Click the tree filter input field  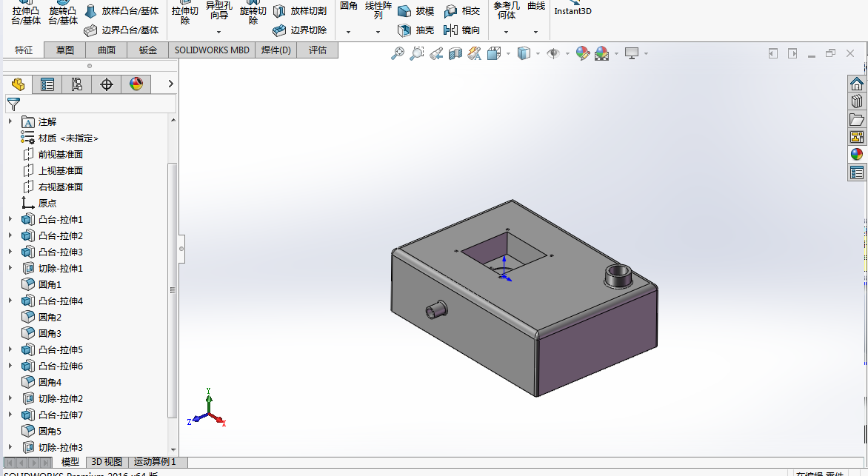pyautogui.click(x=91, y=104)
